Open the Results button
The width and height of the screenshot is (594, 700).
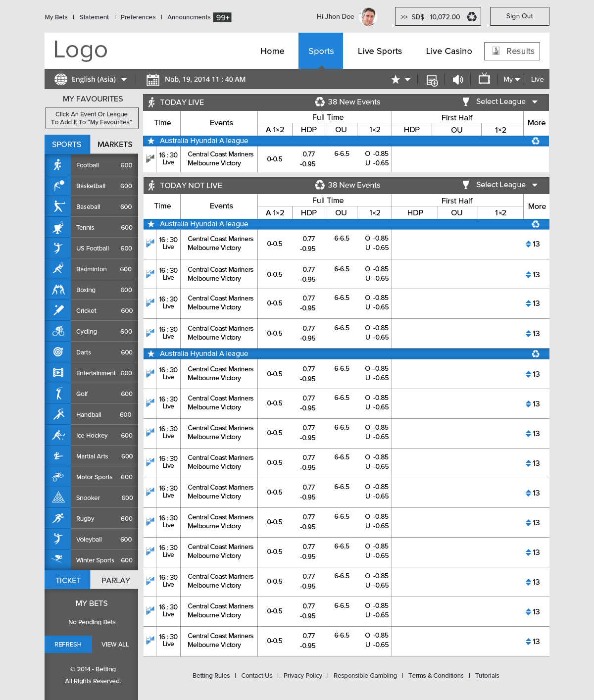coord(512,51)
